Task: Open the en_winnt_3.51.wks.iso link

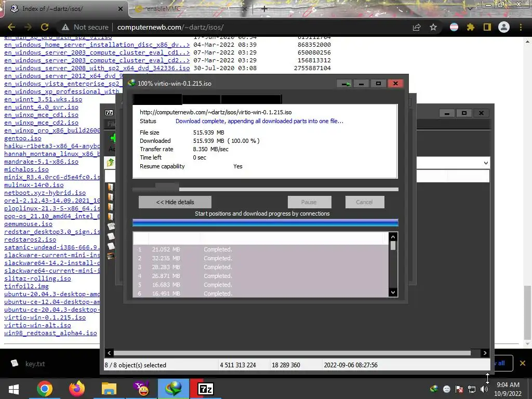Action: tap(43, 99)
